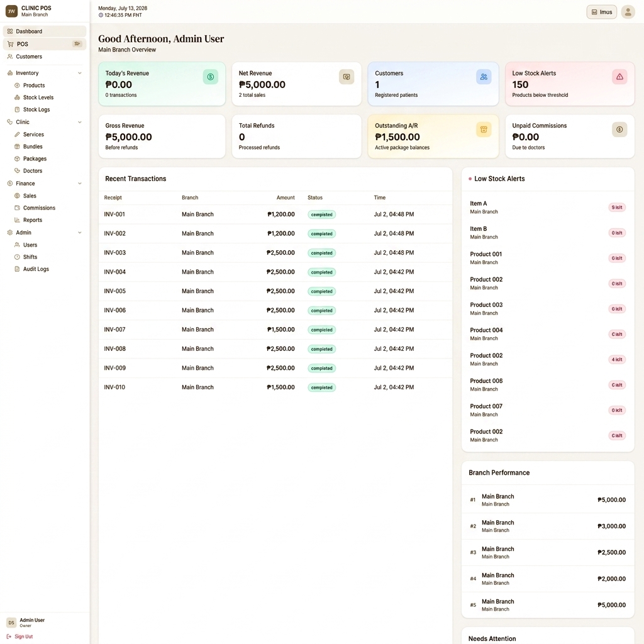Image resolution: width=644 pixels, height=644 pixels.
Task: Click the Stock Levels sidebar icon
Action: [x=17, y=97]
